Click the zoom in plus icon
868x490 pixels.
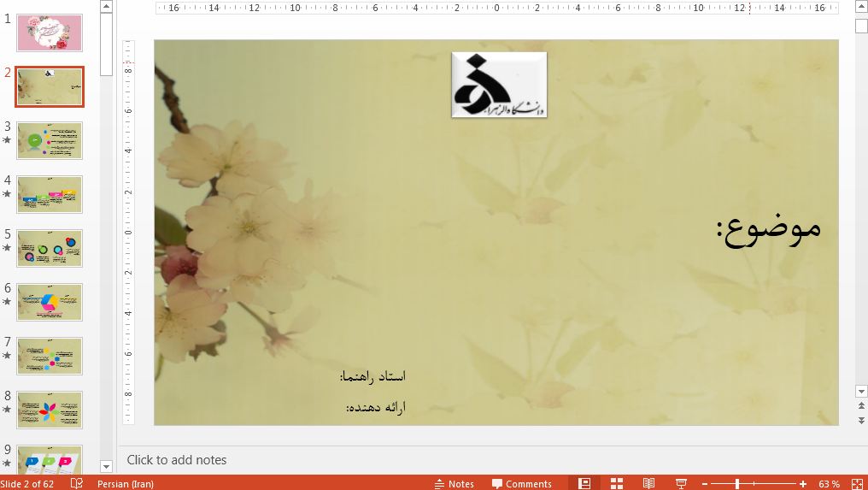pos(803,484)
